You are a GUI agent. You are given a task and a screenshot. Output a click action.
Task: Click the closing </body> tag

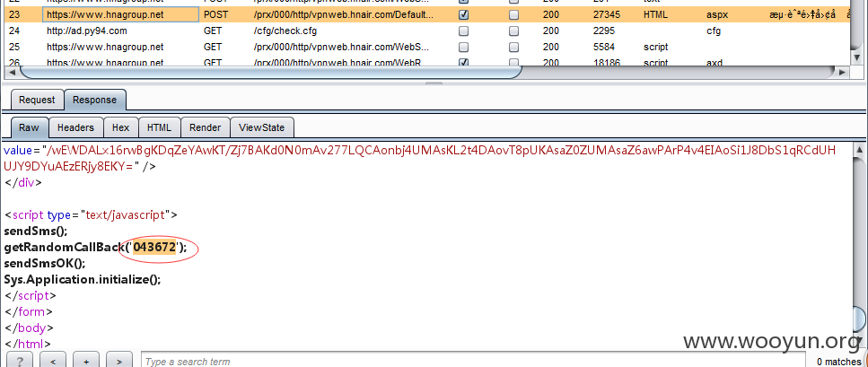29,328
